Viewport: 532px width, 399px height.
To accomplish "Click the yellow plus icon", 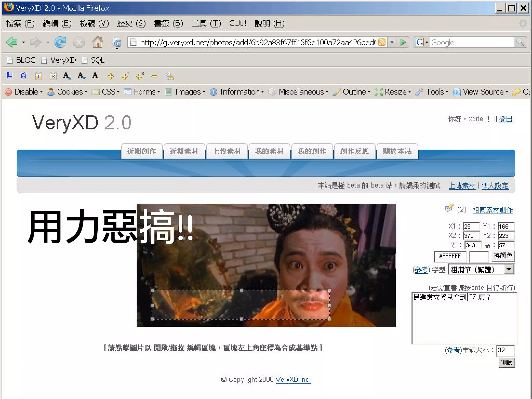I will [x=110, y=76].
